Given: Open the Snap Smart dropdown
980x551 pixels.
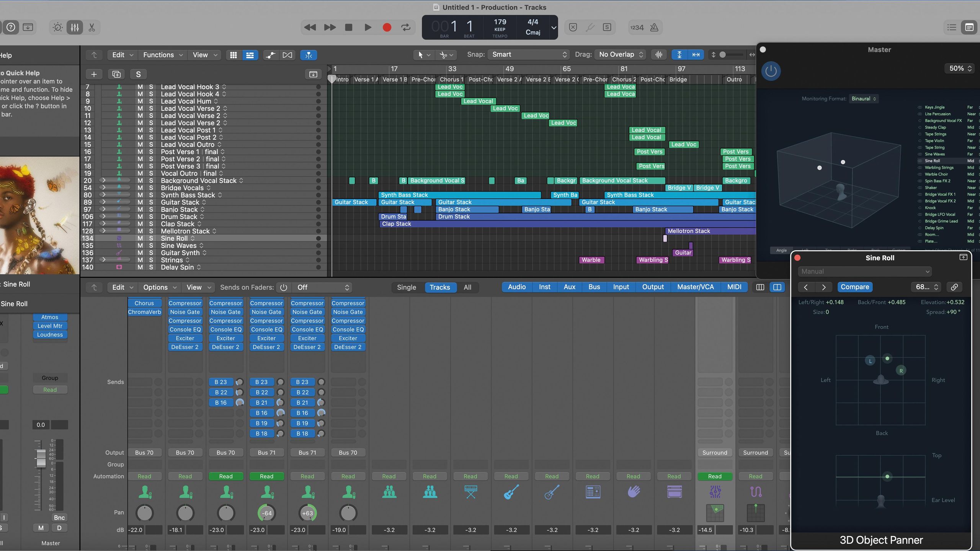Looking at the screenshot, I should point(528,55).
